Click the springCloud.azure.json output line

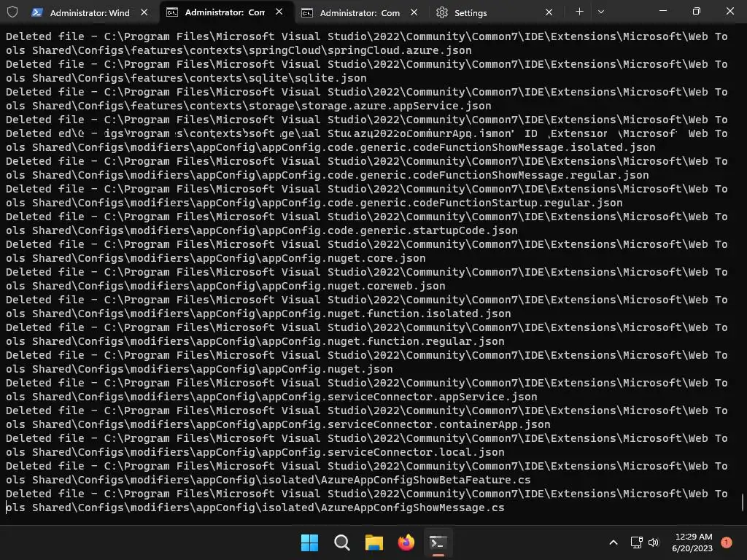[239, 50]
